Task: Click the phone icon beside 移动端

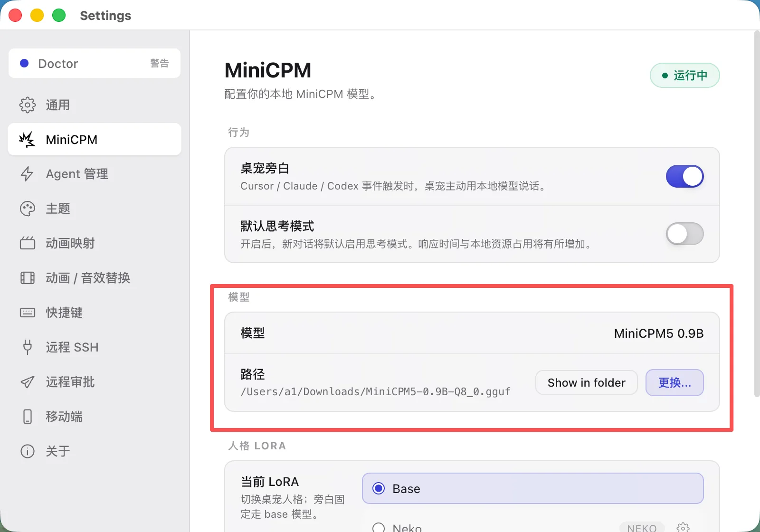Action: (28, 417)
